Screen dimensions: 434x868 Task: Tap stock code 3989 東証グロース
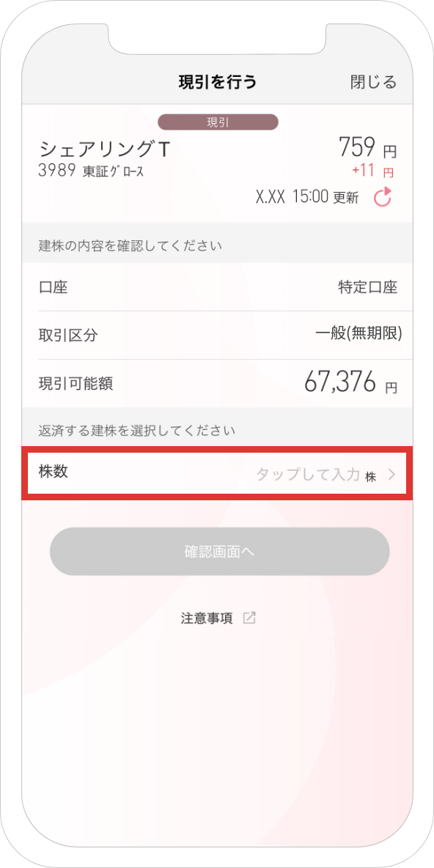(x=92, y=171)
